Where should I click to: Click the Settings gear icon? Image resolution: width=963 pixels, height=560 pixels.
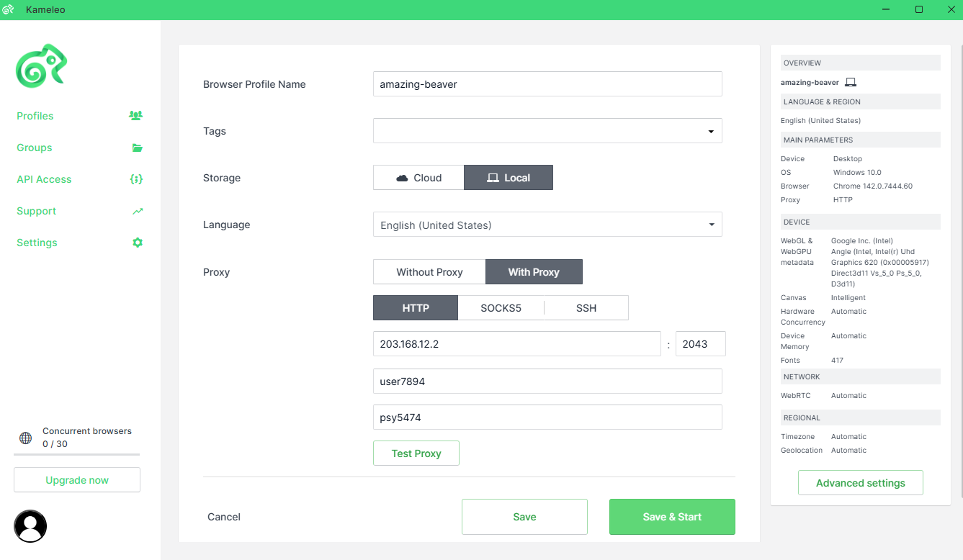[138, 243]
